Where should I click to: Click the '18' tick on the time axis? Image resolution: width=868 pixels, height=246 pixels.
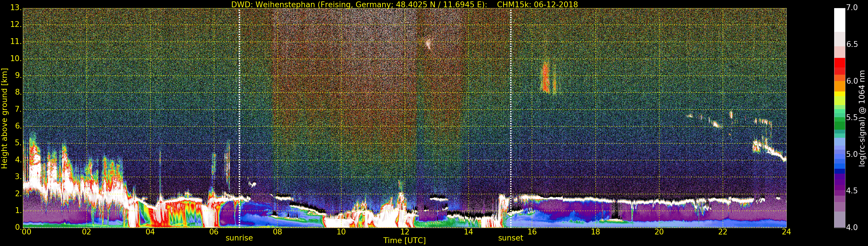(595, 232)
